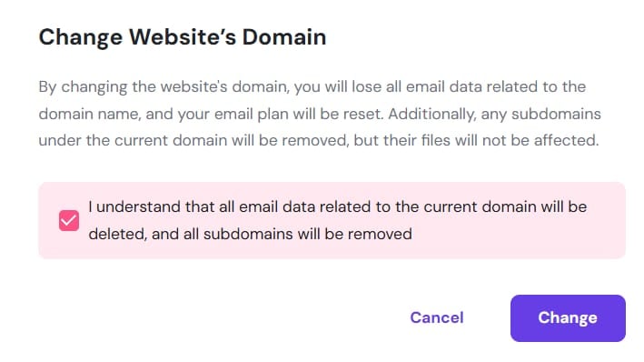Click the pink confirmation box background

332,220
